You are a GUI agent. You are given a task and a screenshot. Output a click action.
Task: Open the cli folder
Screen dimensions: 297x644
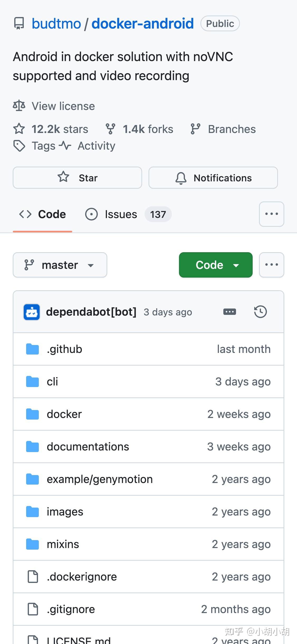pyautogui.click(x=52, y=381)
